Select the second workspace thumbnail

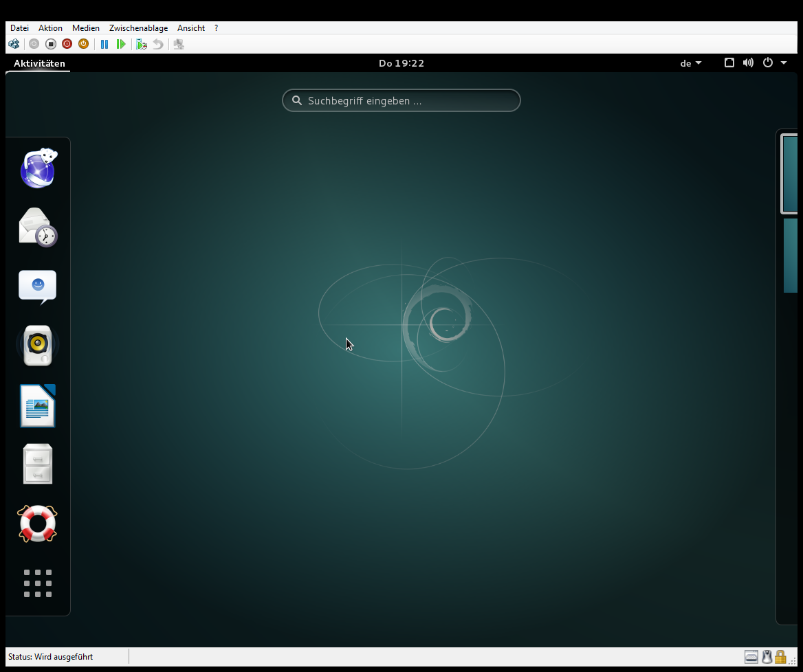pyautogui.click(x=790, y=256)
